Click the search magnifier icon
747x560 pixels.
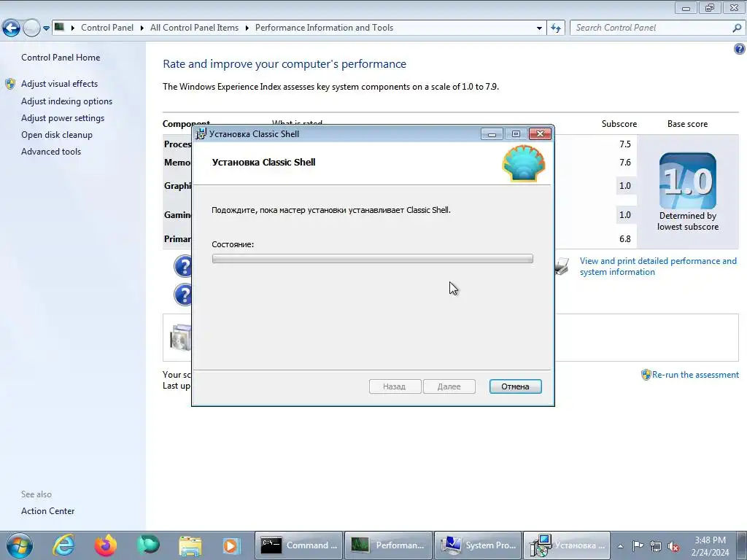pos(737,28)
